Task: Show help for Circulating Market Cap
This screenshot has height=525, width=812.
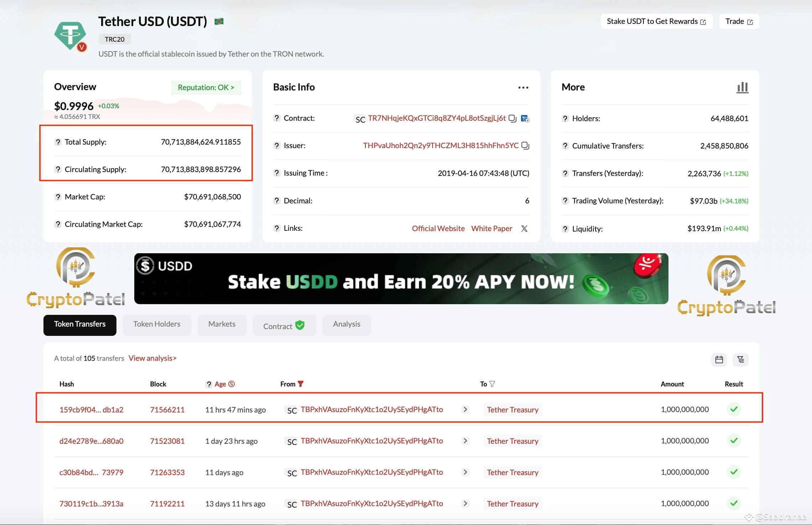Action: point(58,224)
